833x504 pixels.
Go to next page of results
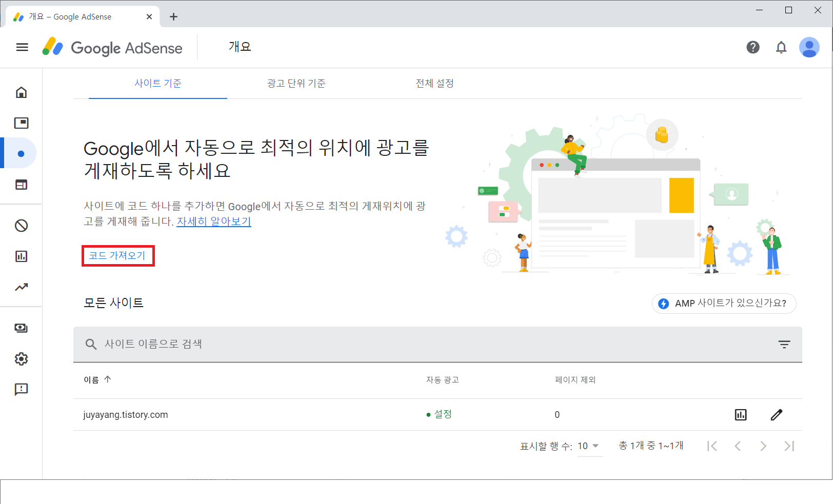(x=763, y=446)
